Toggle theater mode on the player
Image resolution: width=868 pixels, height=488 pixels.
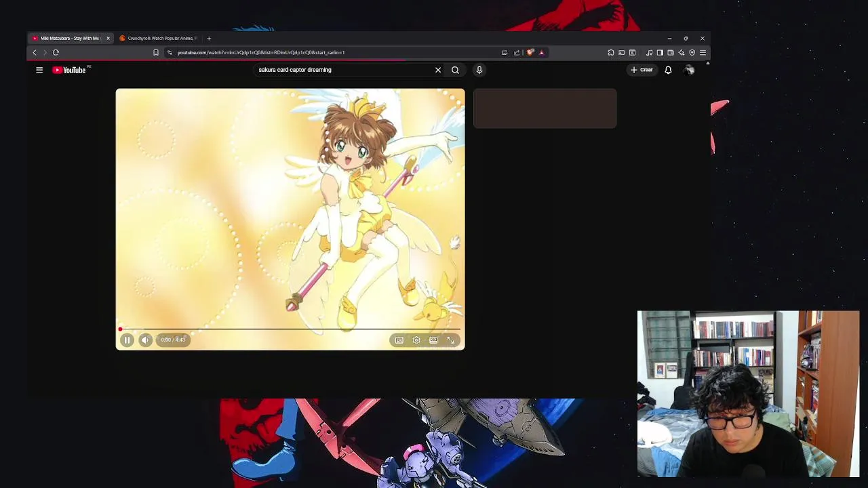[x=433, y=340]
